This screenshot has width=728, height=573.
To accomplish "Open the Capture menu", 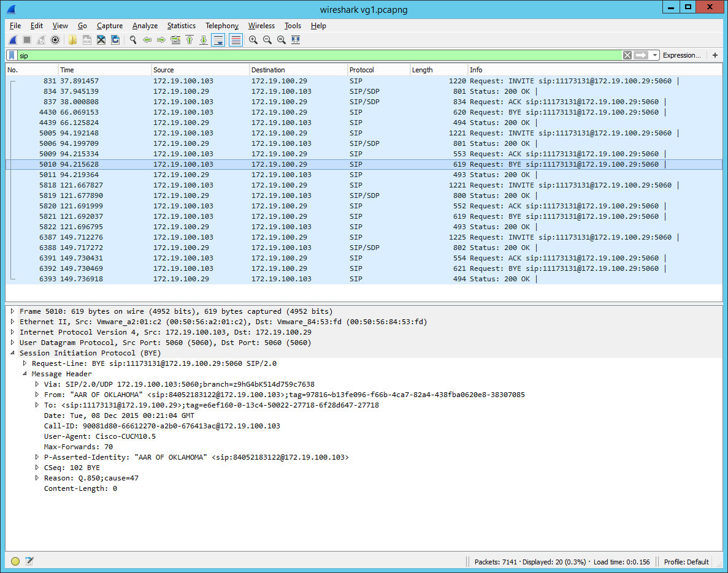I will pyautogui.click(x=110, y=26).
